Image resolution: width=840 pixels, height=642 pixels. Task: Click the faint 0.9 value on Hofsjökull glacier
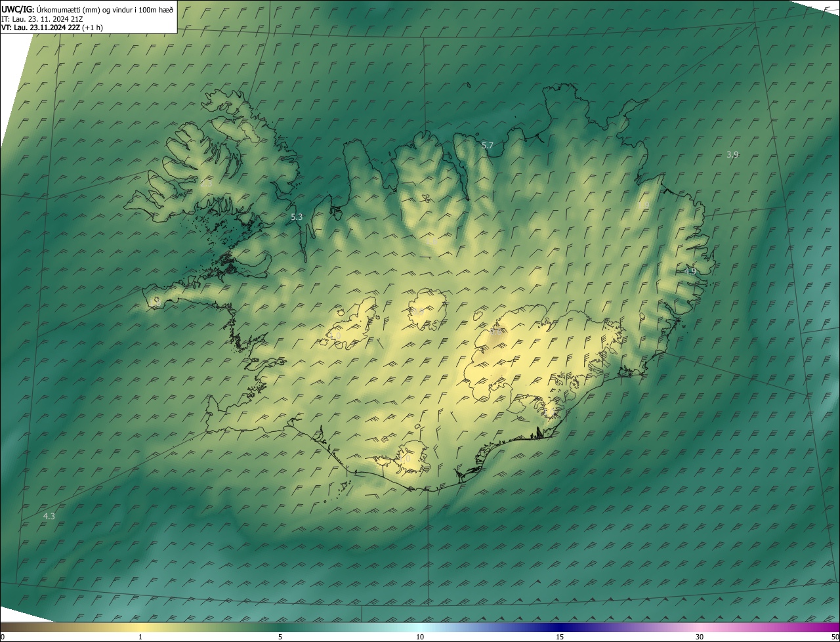417,312
